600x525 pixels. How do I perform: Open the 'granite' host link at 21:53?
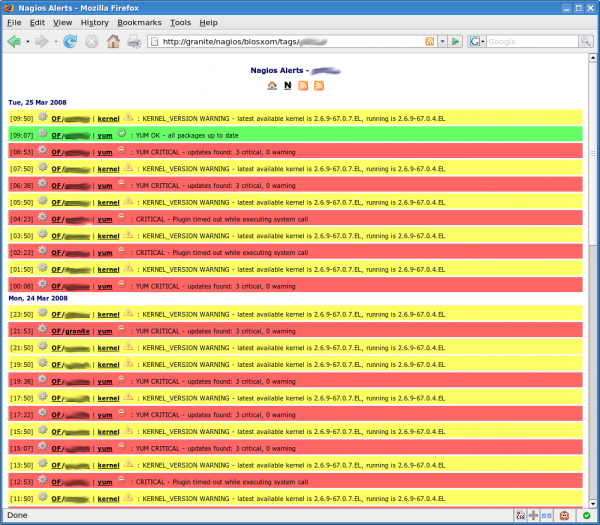(76, 331)
